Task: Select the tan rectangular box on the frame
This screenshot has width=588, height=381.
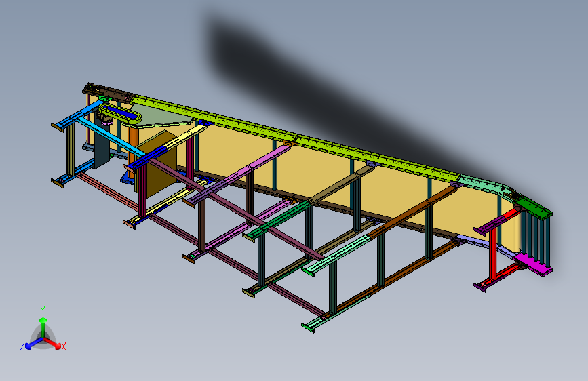Action: click(x=161, y=165)
